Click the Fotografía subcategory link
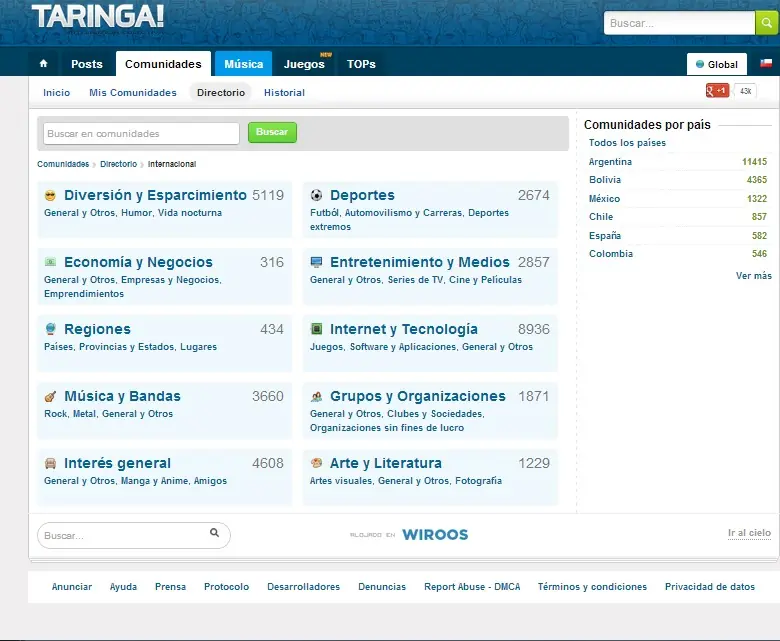The width and height of the screenshot is (780, 641). [x=479, y=481]
